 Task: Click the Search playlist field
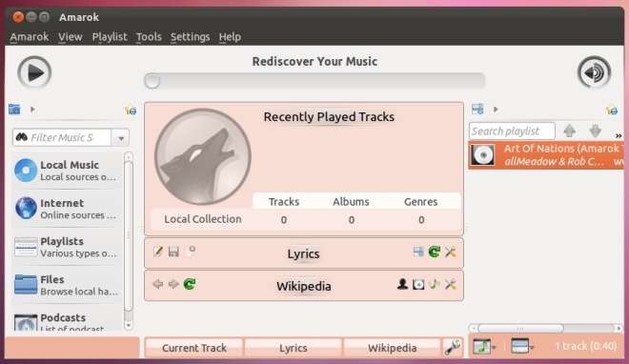(x=512, y=131)
